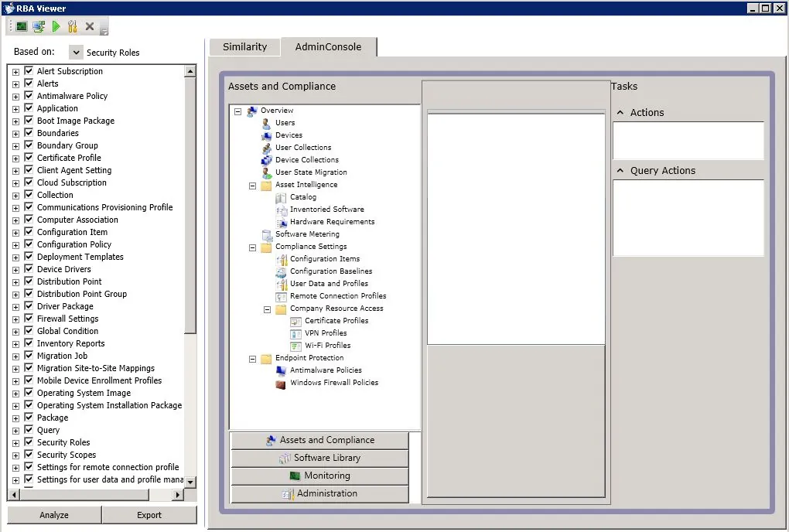This screenshot has height=532, width=789.
Task: Toggle the Distribution Point Group checkbox
Action: pos(29,294)
